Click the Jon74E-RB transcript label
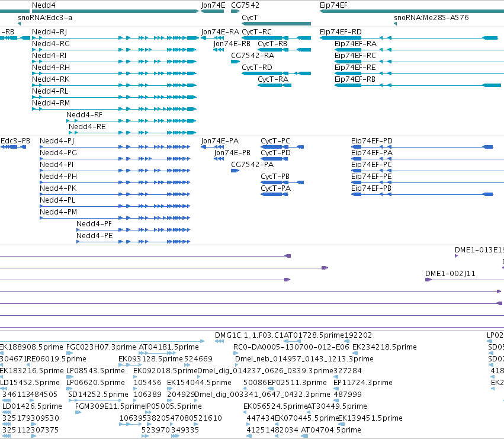Screen dimensions: 504x439 pyautogui.click(x=232, y=44)
